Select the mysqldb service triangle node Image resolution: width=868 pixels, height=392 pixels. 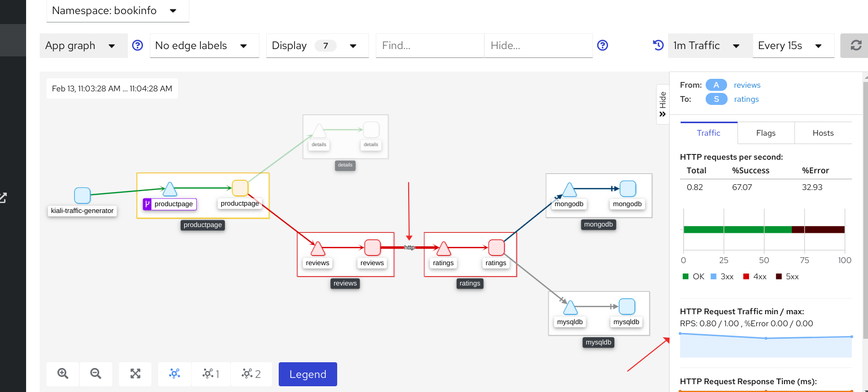pyautogui.click(x=570, y=307)
